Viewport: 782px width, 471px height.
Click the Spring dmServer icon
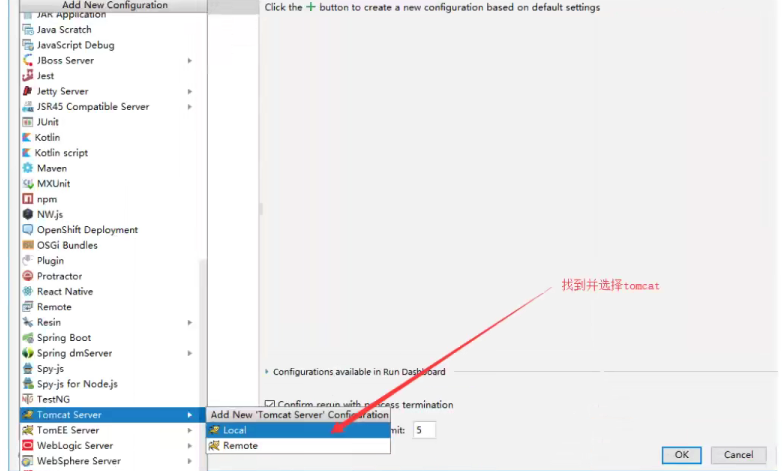pyautogui.click(x=28, y=353)
